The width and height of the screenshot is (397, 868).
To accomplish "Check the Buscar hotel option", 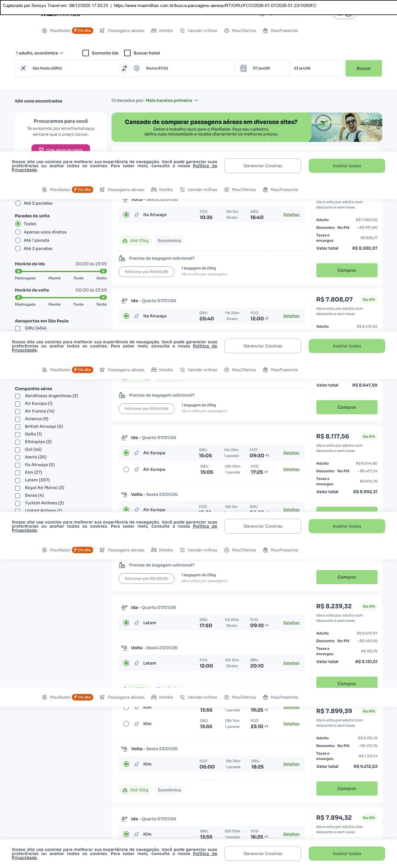I will (x=127, y=53).
